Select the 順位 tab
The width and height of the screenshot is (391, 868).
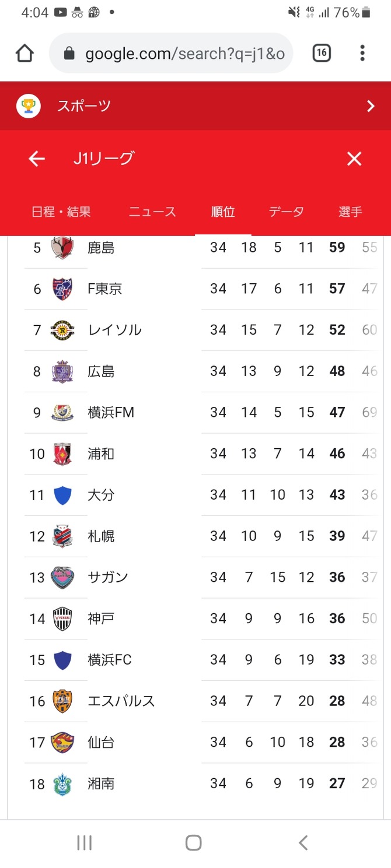tap(223, 212)
